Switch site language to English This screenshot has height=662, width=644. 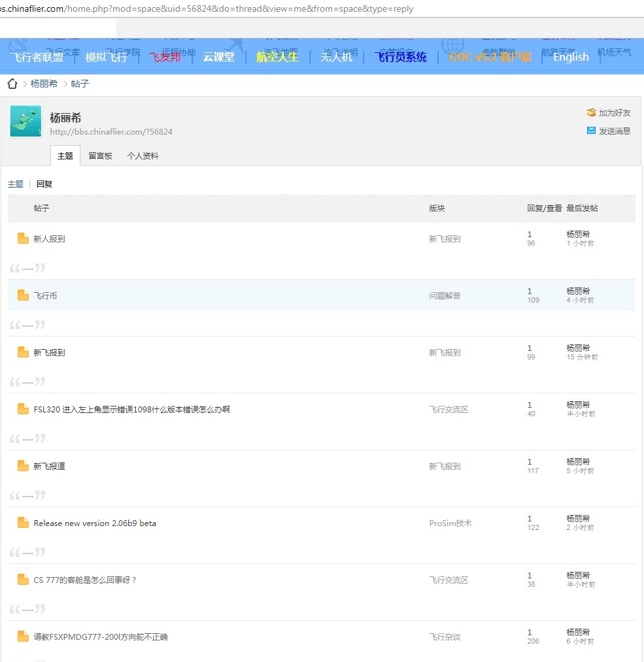[x=571, y=57]
